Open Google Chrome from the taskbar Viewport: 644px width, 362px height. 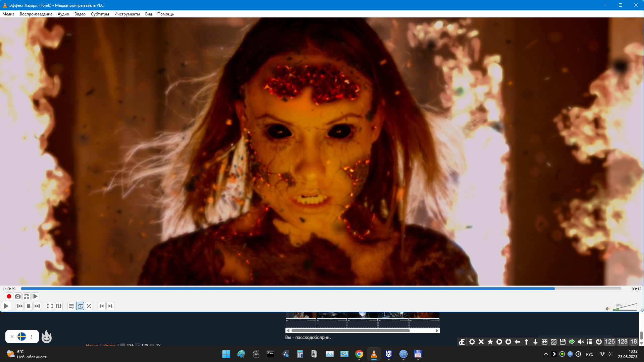point(359,354)
